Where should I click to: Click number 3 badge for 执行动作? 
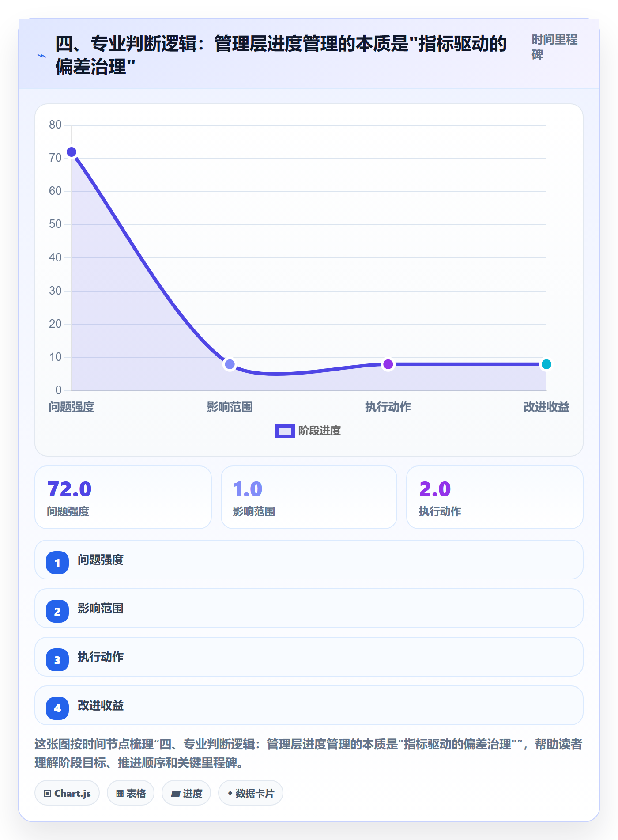pyautogui.click(x=57, y=660)
